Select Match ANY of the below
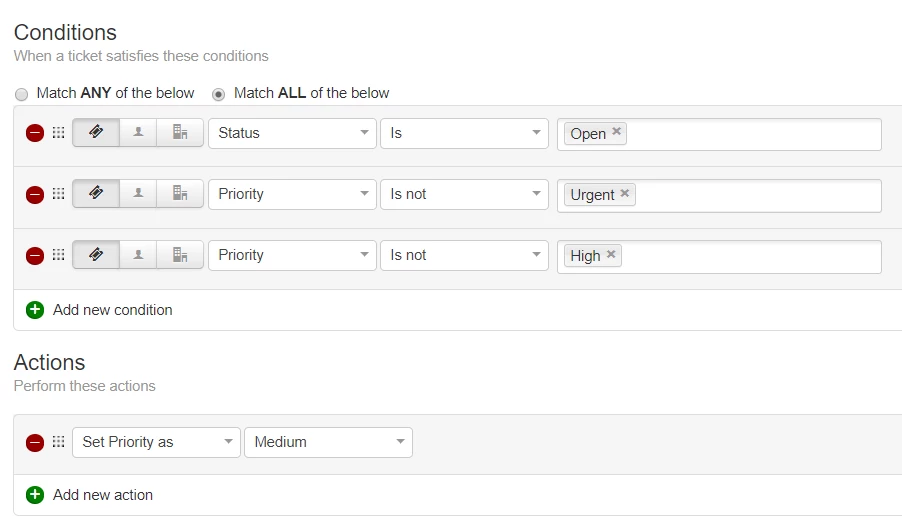This screenshot has height=525, width=902. [21, 94]
